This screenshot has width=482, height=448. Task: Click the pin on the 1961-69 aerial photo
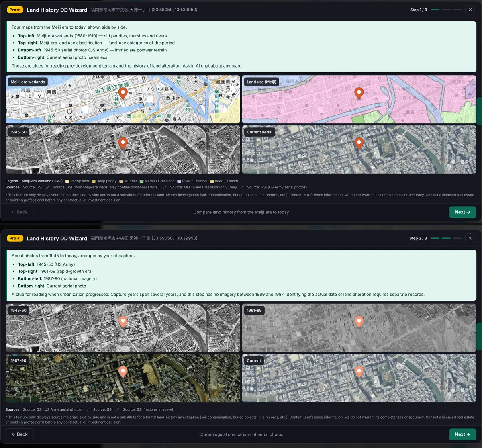pyautogui.click(x=359, y=322)
